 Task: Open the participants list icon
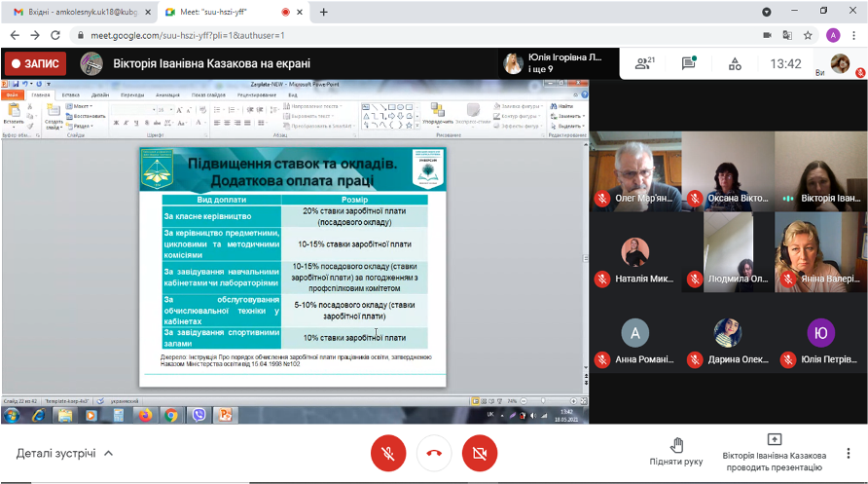(643, 63)
